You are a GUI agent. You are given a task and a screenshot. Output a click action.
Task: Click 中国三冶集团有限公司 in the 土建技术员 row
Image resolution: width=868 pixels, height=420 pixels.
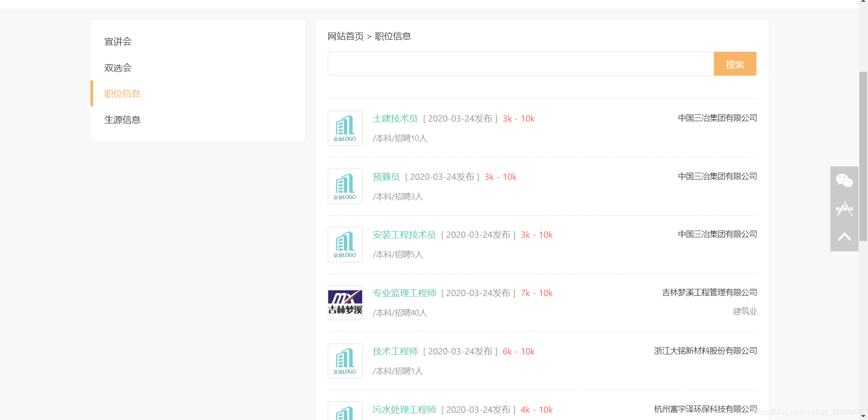(x=717, y=118)
